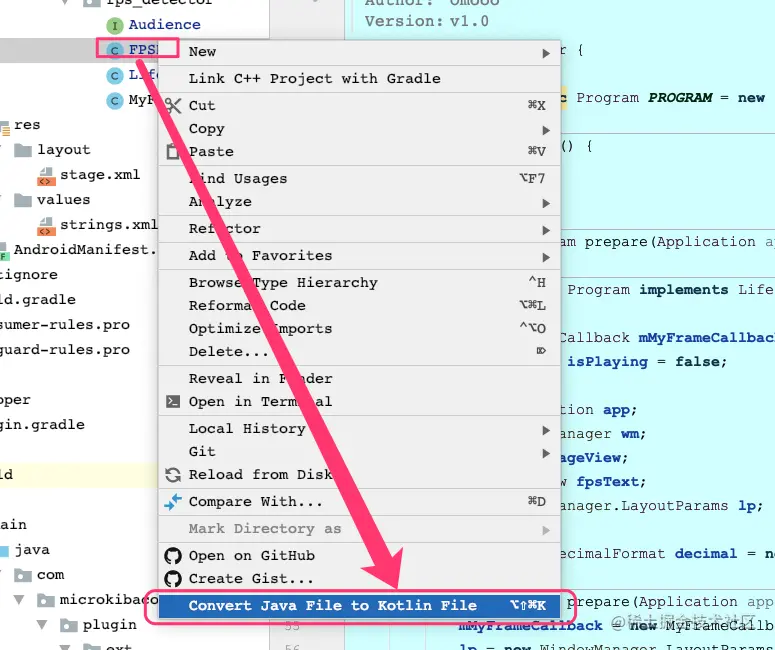
Task: Click the Create Gist GitHub icon
Action: tap(172, 578)
